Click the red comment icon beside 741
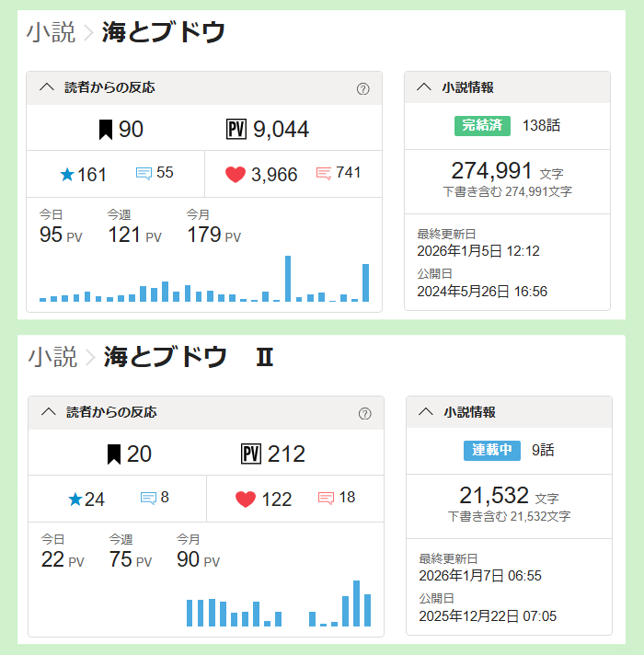This screenshot has width=644, height=655. [x=323, y=173]
